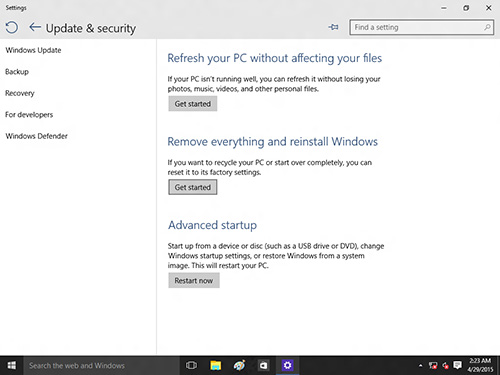The image size is (500, 375).
Task: Click the network tray icon
Action: coord(433,366)
